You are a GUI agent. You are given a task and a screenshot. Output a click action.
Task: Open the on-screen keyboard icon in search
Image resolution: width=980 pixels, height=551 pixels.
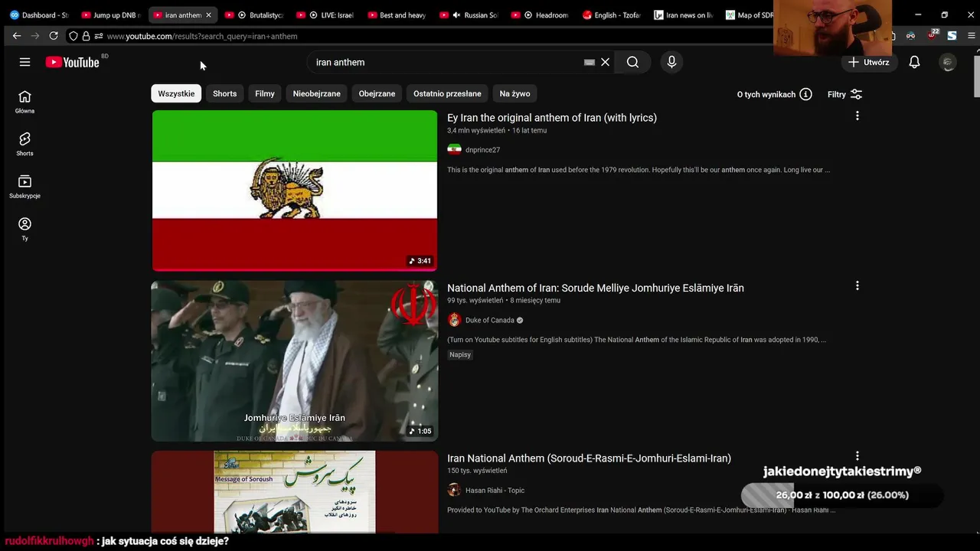590,63
